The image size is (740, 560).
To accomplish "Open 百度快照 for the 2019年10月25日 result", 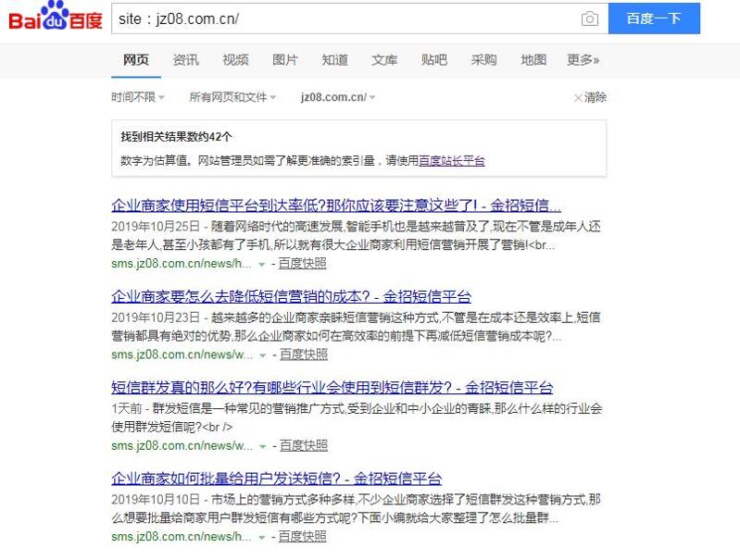I will click(x=302, y=264).
